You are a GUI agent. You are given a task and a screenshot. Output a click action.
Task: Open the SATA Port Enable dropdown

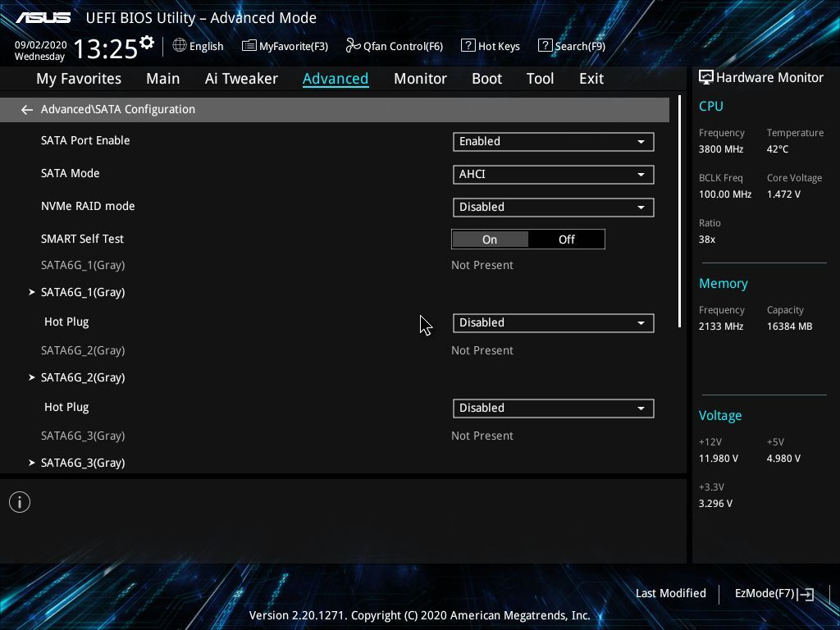(x=554, y=142)
